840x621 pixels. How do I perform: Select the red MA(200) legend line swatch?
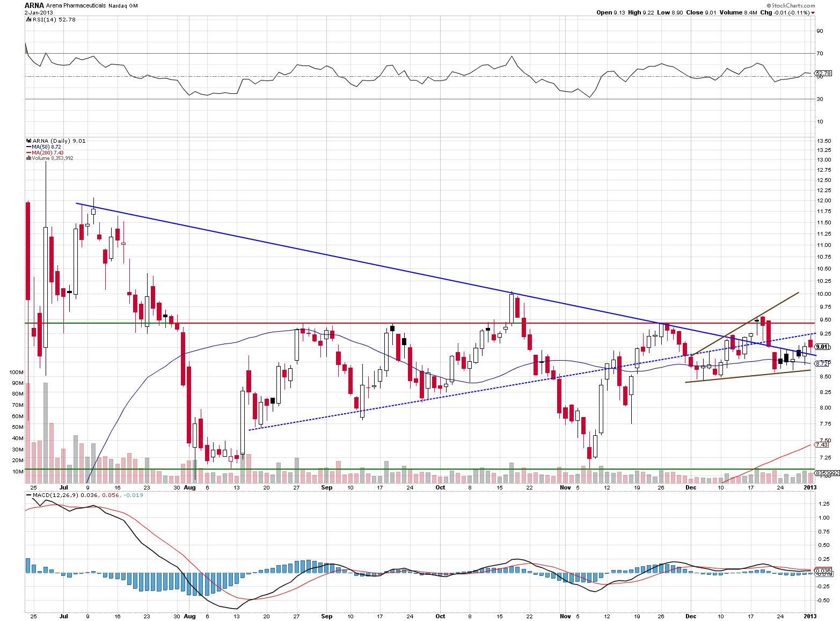coord(28,152)
